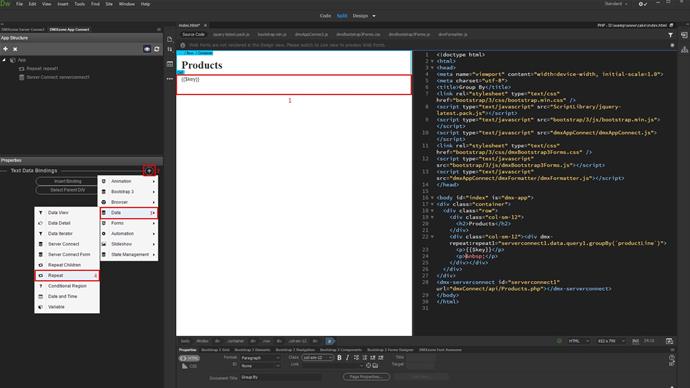
Task: Open the HTML file type dropdown in status bar
Action: pyautogui.click(x=578, y=341)
